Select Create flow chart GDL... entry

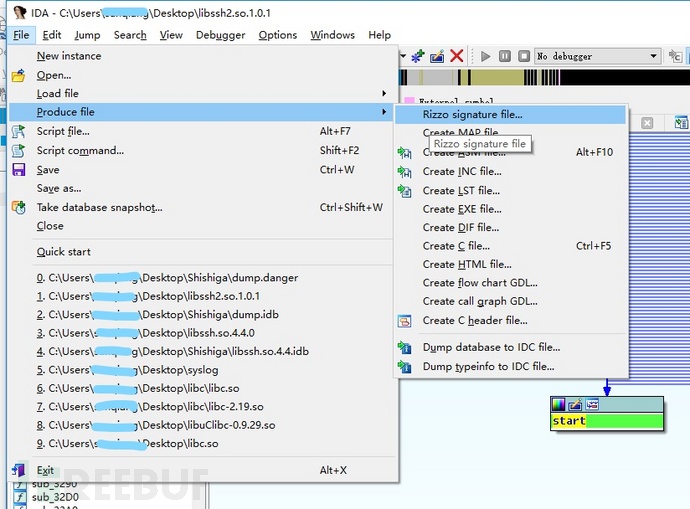pyautogui.click(x=510, y=283)
